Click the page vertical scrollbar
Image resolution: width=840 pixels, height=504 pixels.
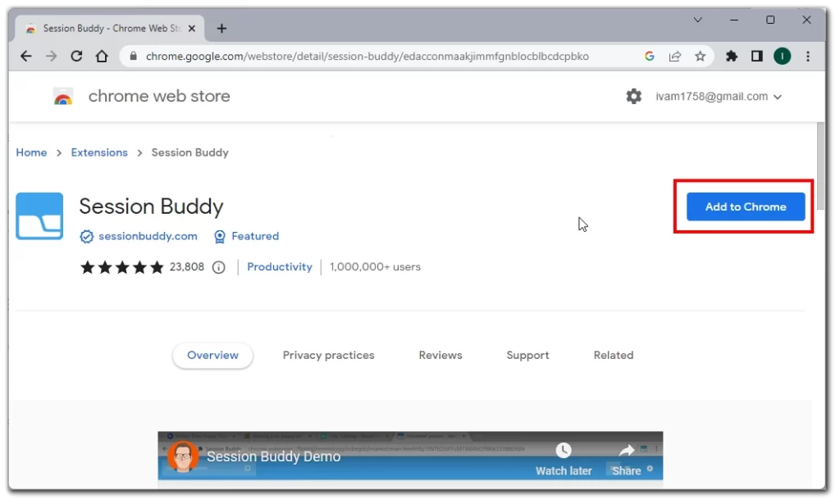820,166
